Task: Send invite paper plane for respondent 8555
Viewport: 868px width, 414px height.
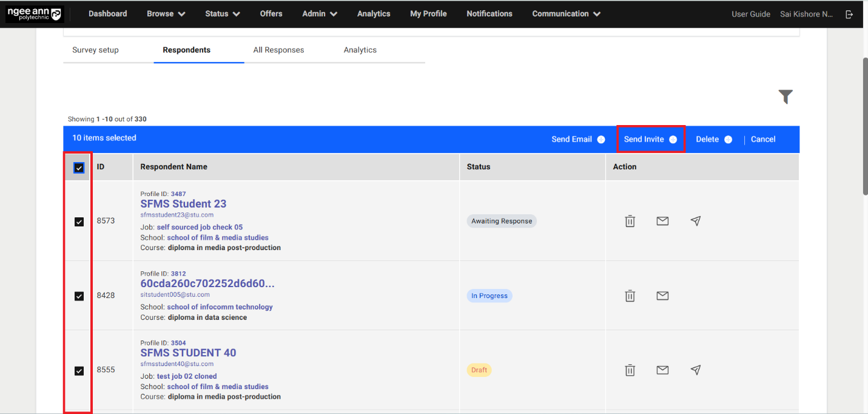Action: tap(696, 370)
